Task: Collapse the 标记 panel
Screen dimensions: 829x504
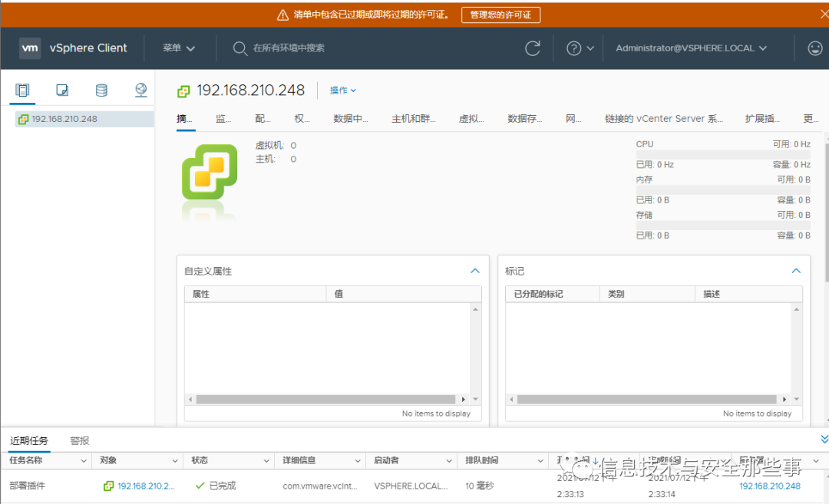Action: click(796, 271)
